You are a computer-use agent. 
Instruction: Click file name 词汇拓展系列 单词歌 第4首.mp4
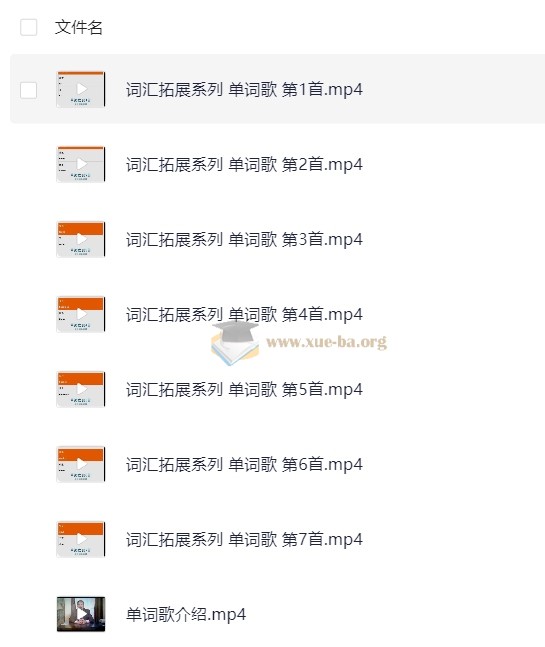tap(244, 314)
